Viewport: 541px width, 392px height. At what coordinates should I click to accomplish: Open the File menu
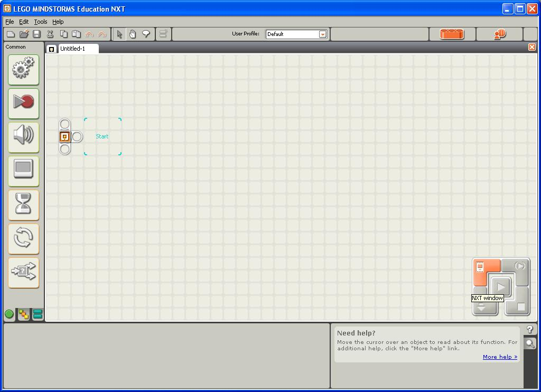click(x=10, y=22)
